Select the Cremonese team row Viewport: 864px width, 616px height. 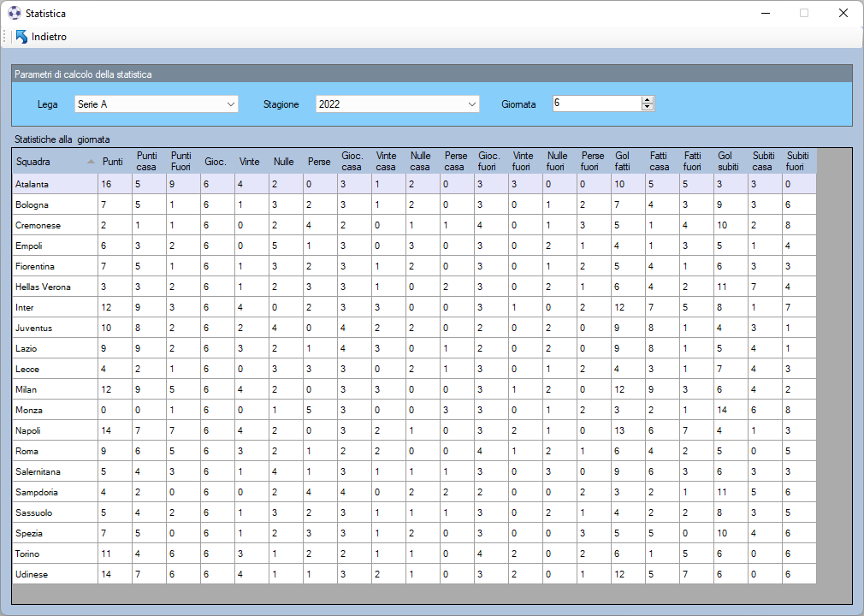click(x=414, y=225)
